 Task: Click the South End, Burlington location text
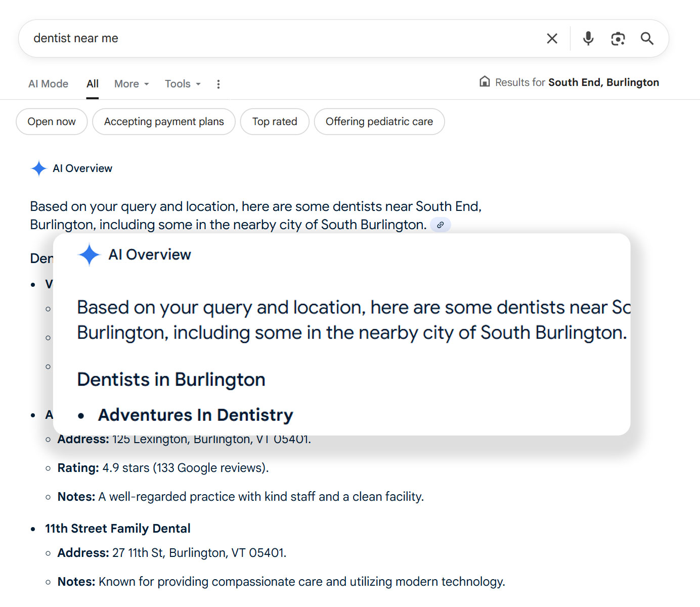click(603, 82)
